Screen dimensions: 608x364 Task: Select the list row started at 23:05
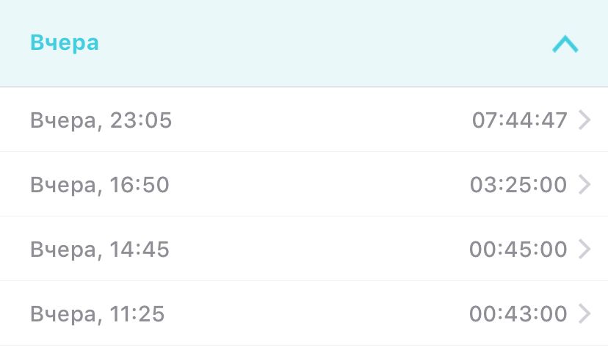point(304,120)
